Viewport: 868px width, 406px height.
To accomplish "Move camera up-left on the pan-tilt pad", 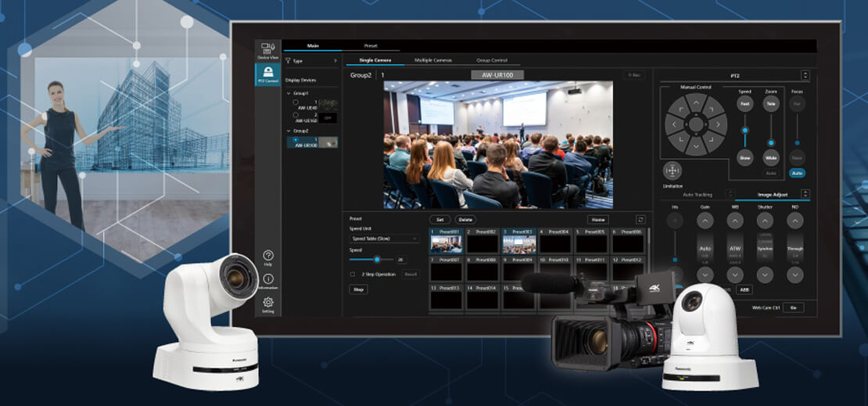I will [x=680, y=108].
